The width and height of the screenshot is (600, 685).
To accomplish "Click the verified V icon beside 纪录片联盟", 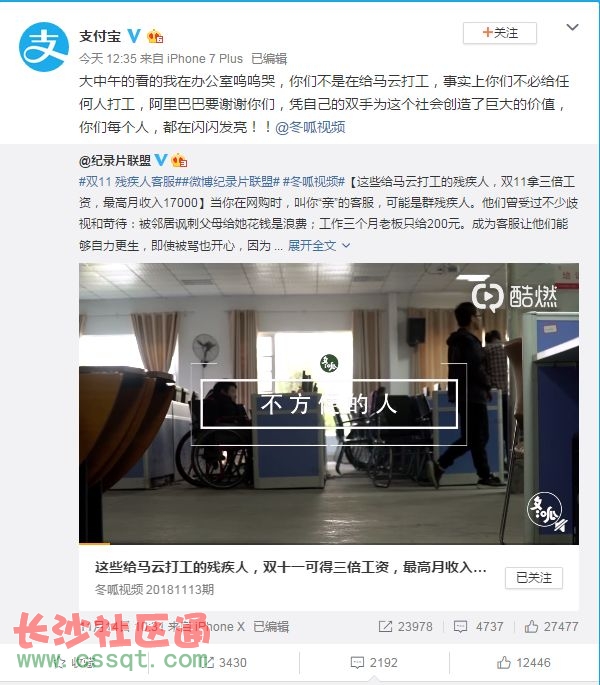I will [x=161, y=160].
